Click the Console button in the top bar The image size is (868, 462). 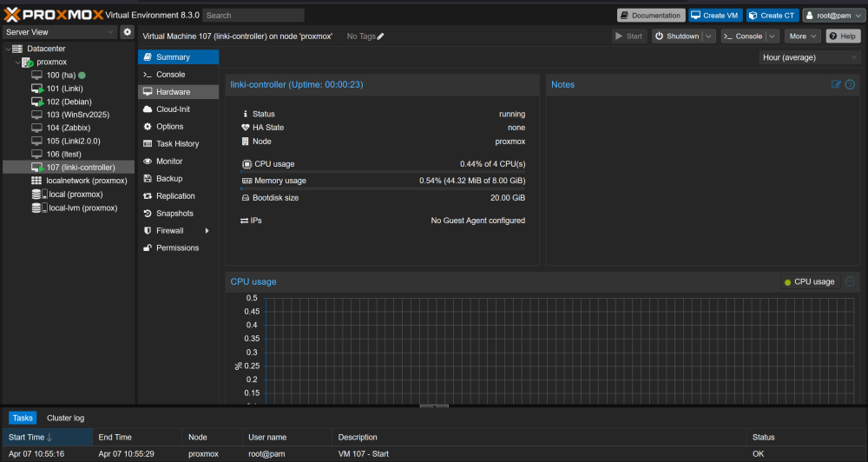pos(744,36)
